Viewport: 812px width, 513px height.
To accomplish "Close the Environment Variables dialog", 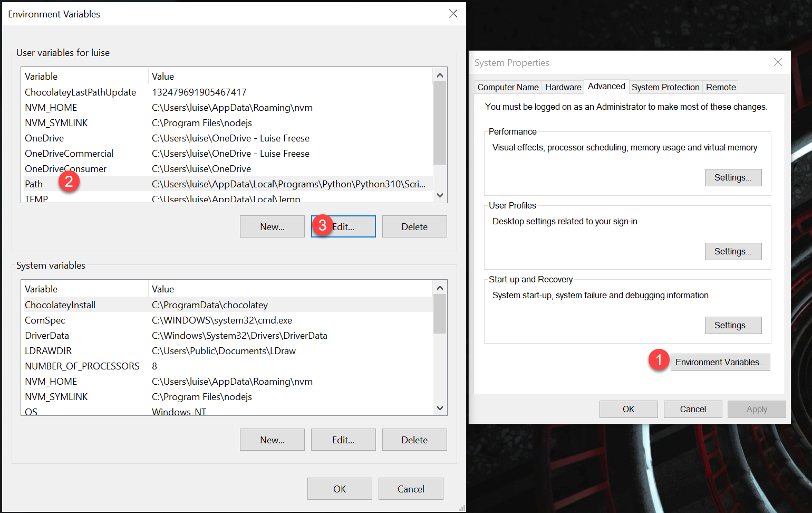I will point(453,14).
